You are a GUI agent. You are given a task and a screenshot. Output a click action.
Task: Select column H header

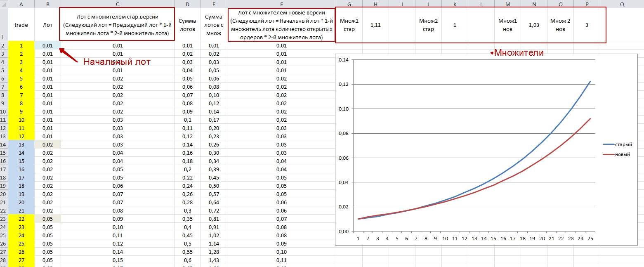tap(375, 4)
